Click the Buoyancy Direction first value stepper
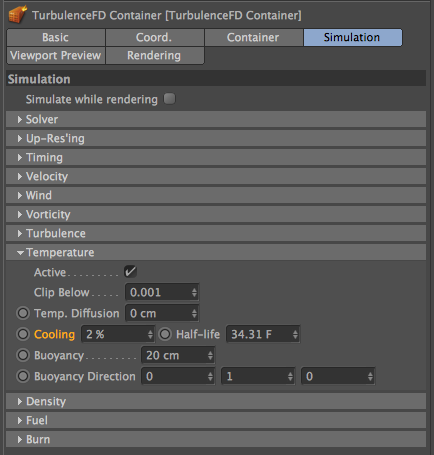Image resolution: width=434 pixels, height=455 pixels. 210,376
